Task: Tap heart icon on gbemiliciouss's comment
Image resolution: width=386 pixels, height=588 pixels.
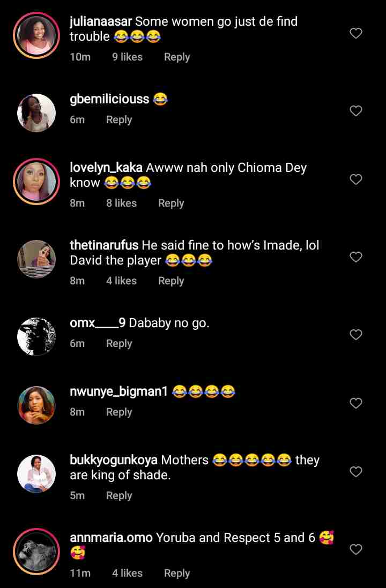Action: [356, 111]
